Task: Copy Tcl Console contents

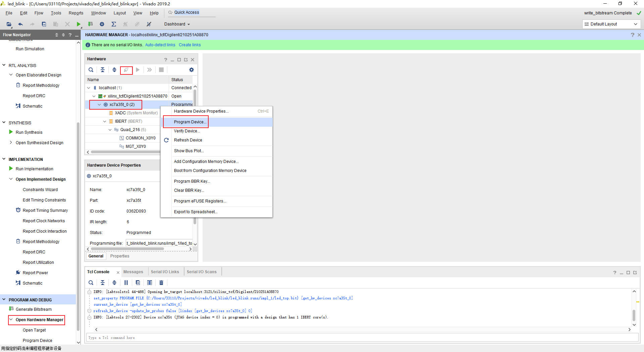Action: click(138, 283)
